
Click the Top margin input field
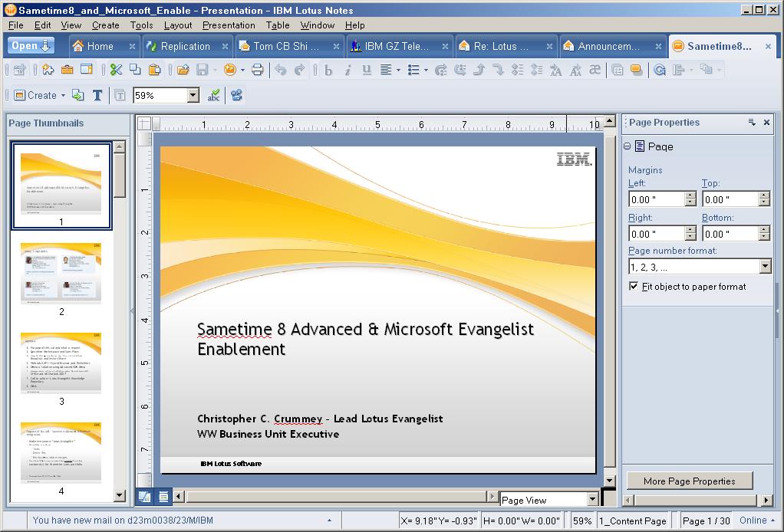[x=730, y=199]
